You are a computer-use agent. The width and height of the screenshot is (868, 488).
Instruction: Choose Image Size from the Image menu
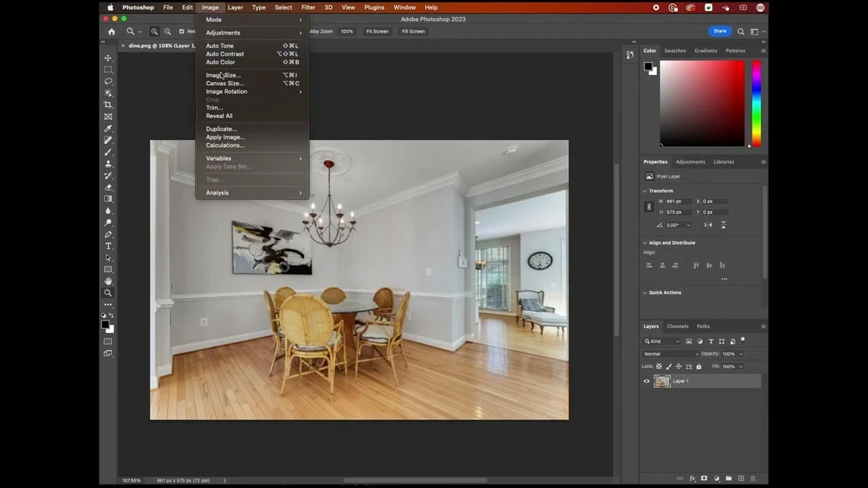point(223,74)
